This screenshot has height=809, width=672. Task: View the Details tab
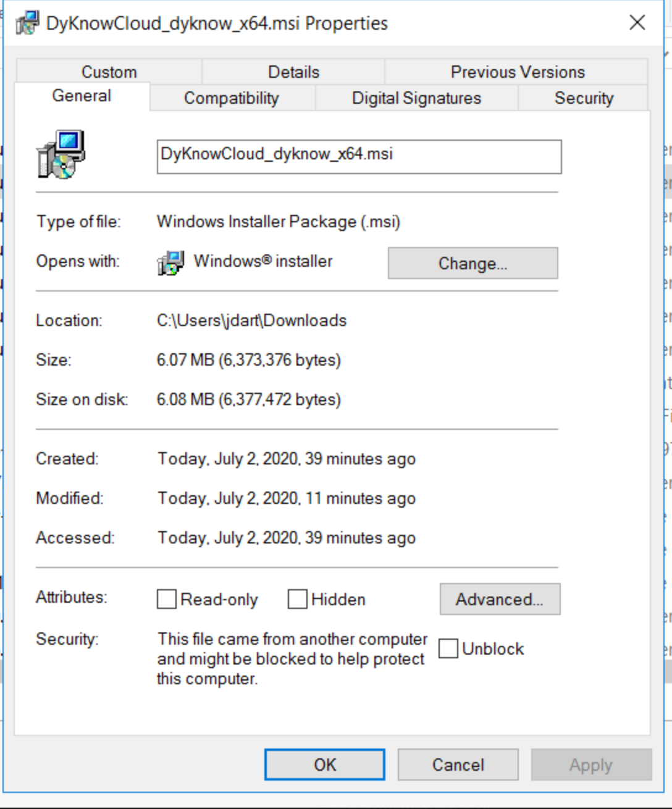pos(293,72)
